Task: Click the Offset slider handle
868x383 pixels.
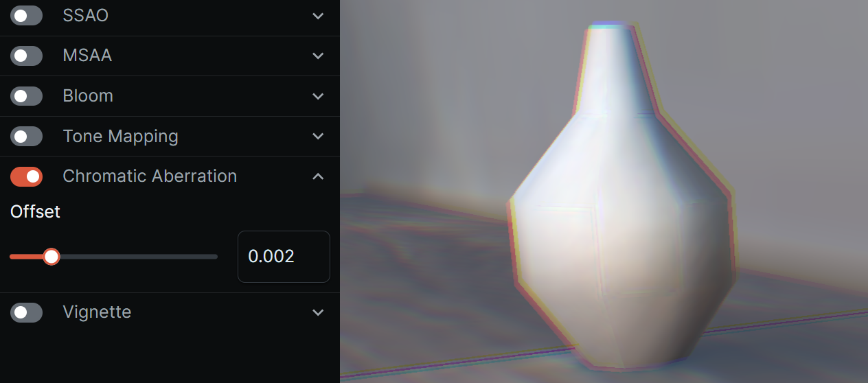Action: coord(52,257)
